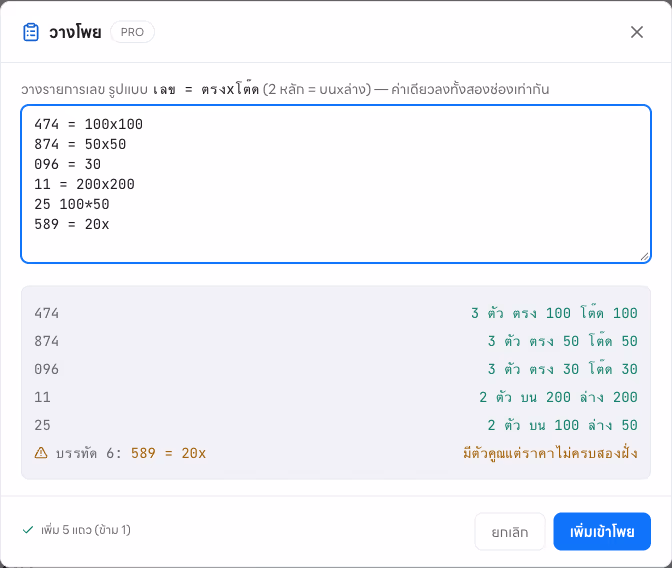This screenshot has width=672, height=568.
Task: Click the line '589 = 20x' in the textarea
Action: 72,224
